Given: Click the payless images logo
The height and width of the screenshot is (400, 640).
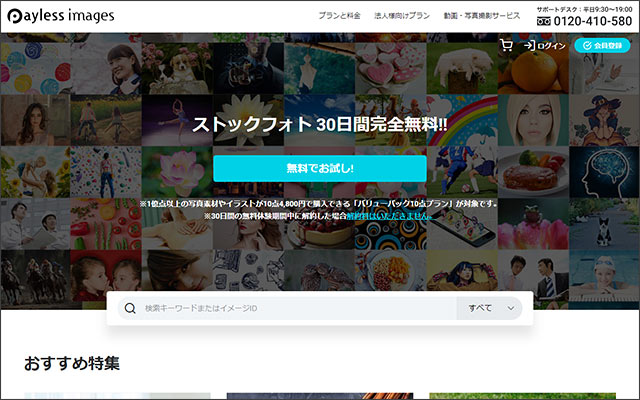Looking at the screenshot, I should pyautogui.click(x=60, y=16).
